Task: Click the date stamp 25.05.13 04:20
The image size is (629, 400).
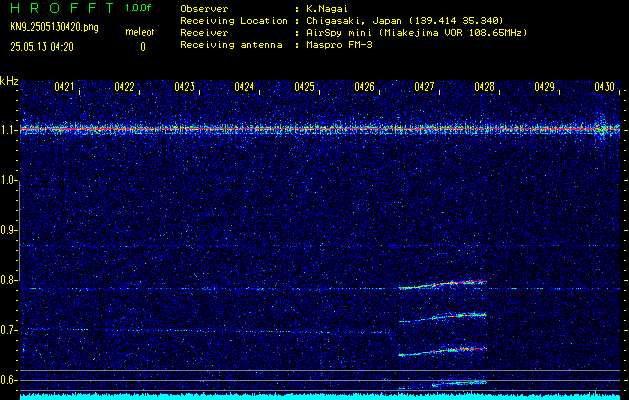Action: [42, 47]
